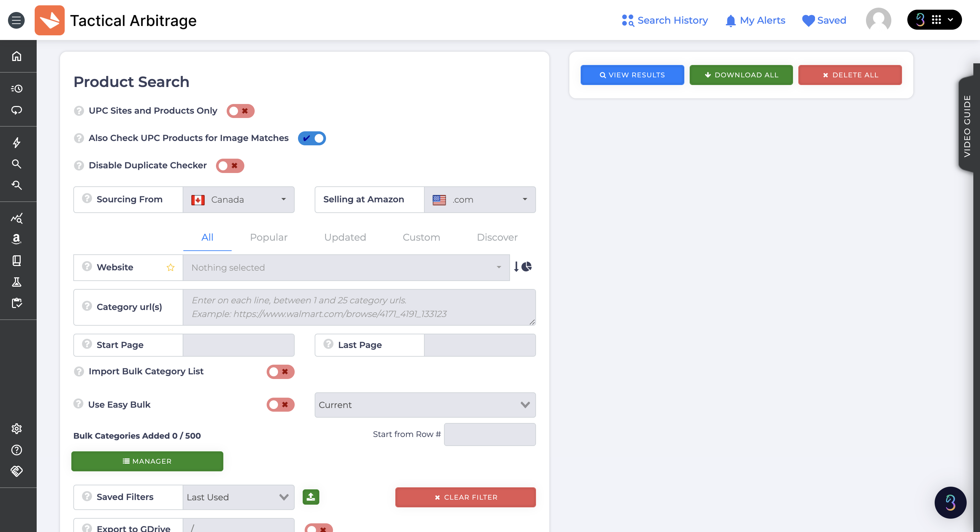The height and width of the screenshot is (532, 980).
Task: Click the DOWNLOAD ALL button
Action: pos(741,75)
